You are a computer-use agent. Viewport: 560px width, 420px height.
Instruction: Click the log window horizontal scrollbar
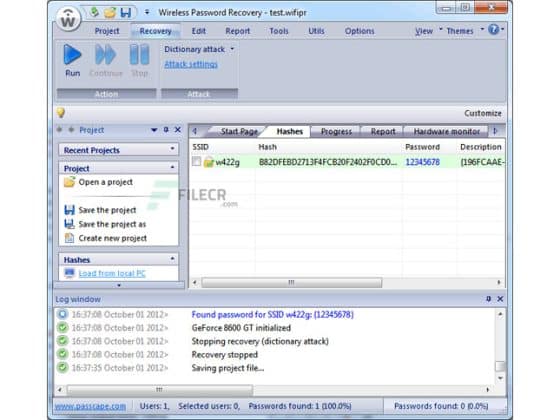160,390
